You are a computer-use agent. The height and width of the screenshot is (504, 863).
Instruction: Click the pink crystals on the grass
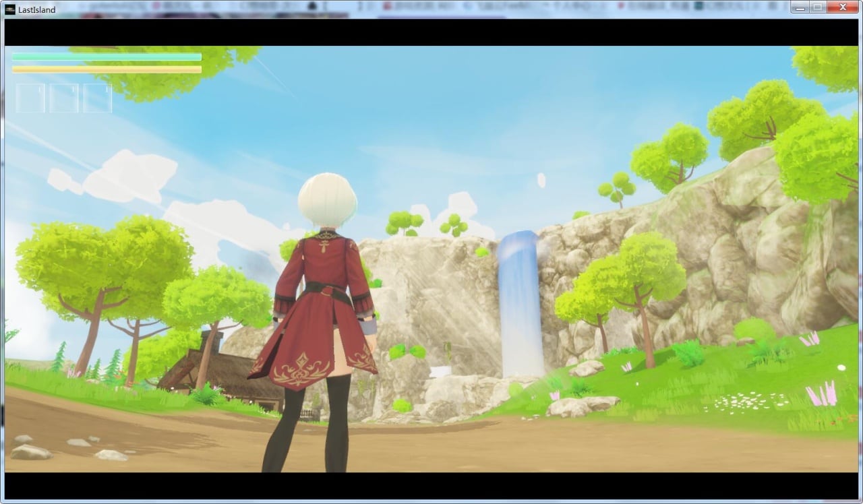tap(821, 395)
